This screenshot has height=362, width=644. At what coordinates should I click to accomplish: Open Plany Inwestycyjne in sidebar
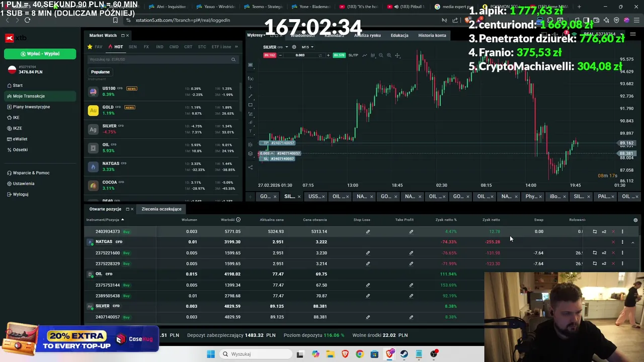click(31, 107)
